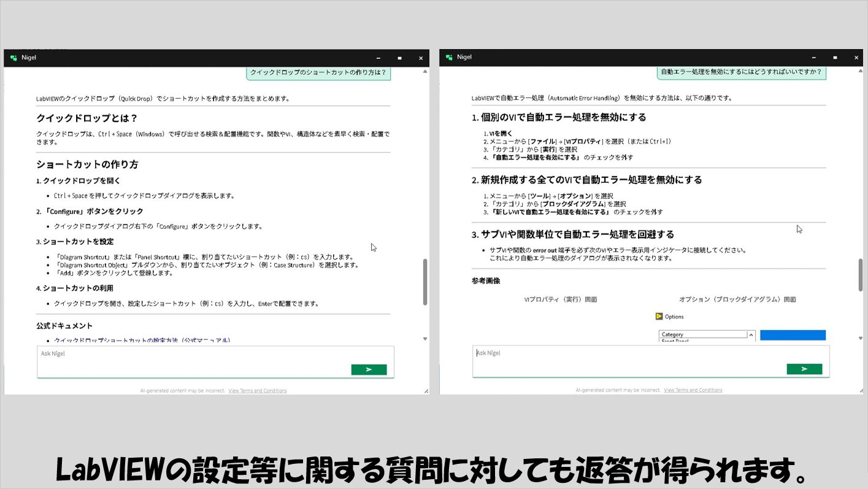Click the heading ショートカットの作り方
The width and height of the screenshot is (868, 489).
[x=87, y=164]
